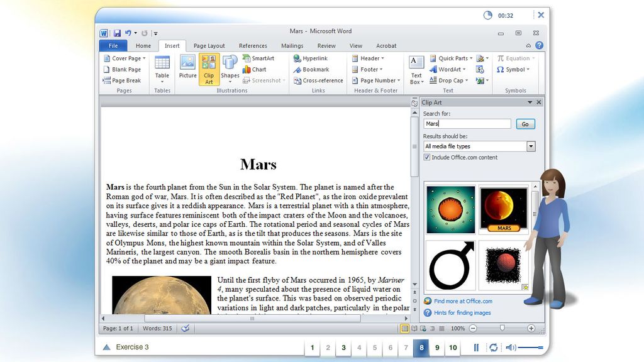Minimize the ribbon with the caret icon

click(x=528, y=45)
